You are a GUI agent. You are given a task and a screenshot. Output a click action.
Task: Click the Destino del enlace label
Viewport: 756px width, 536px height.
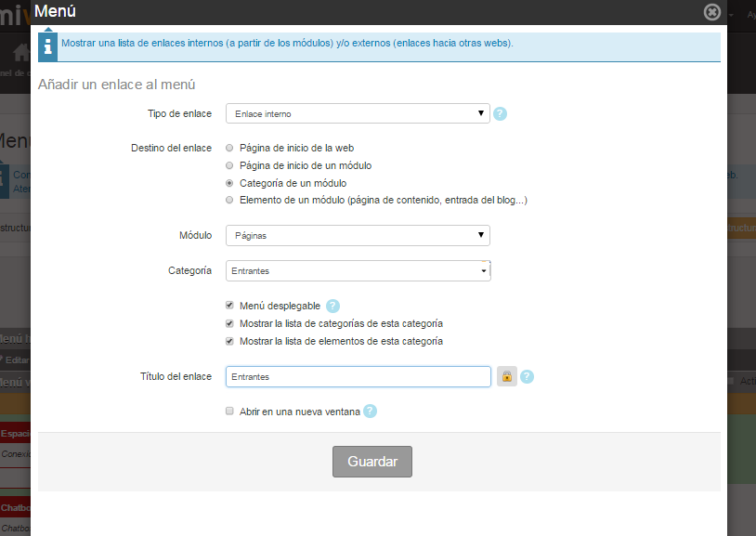pos(171,148)
